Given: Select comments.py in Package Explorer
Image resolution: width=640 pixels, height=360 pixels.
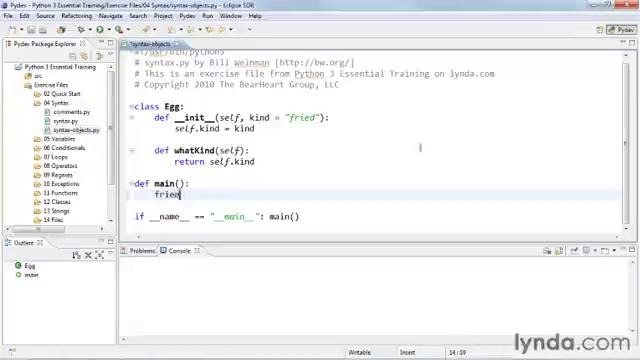Looking at the screenshot, I should tap(71, 112).
